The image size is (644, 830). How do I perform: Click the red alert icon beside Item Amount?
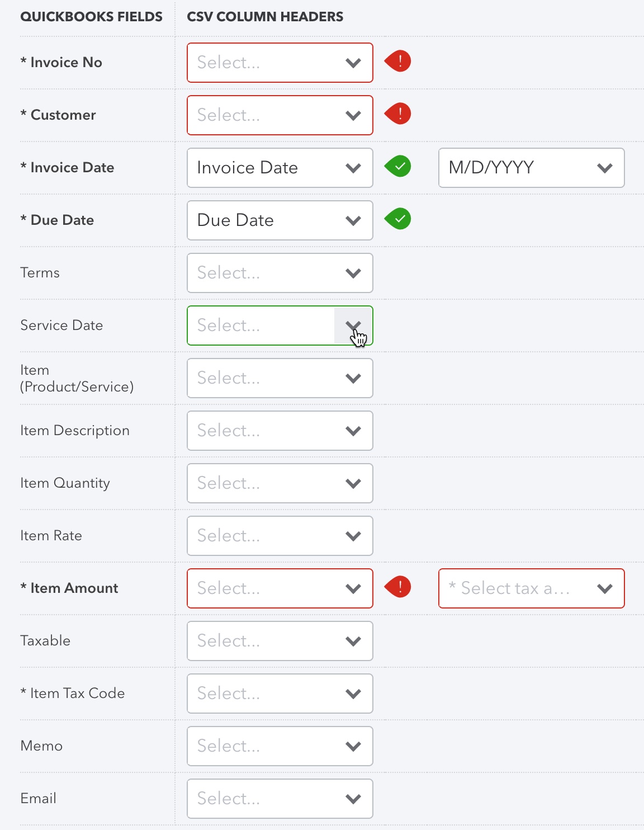tap(397, 587)
